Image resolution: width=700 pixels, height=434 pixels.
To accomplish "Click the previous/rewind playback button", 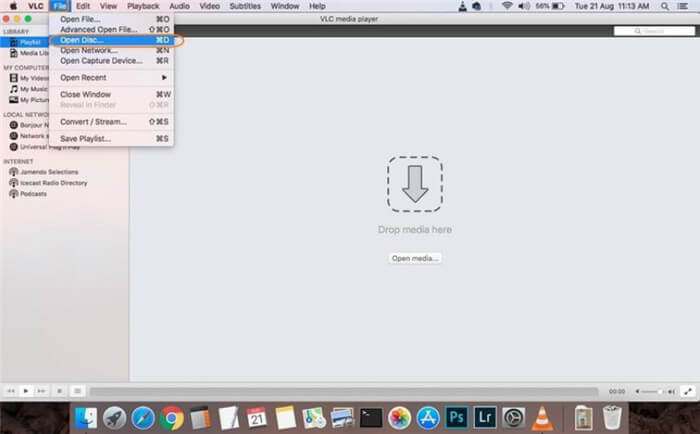I will pos(11,391).
